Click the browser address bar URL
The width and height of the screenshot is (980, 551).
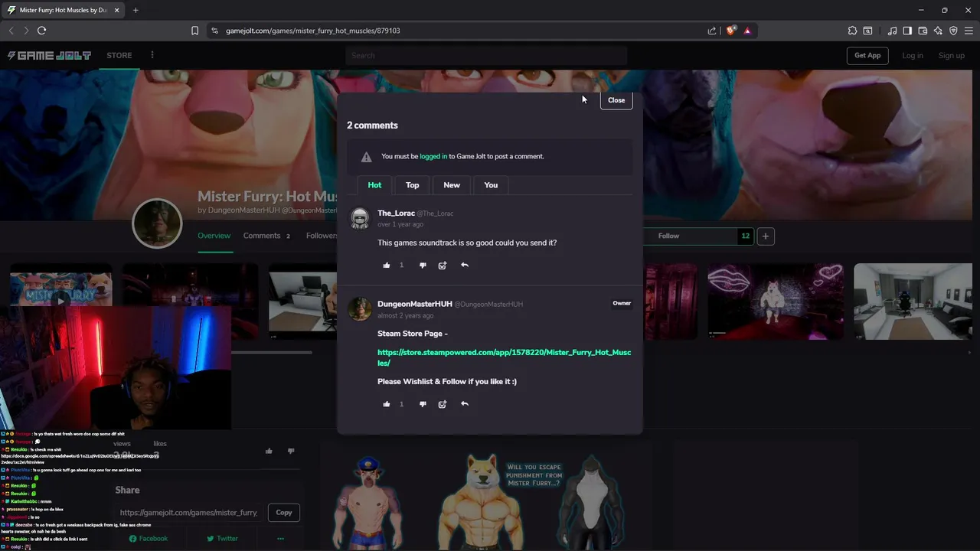(313, 31)
